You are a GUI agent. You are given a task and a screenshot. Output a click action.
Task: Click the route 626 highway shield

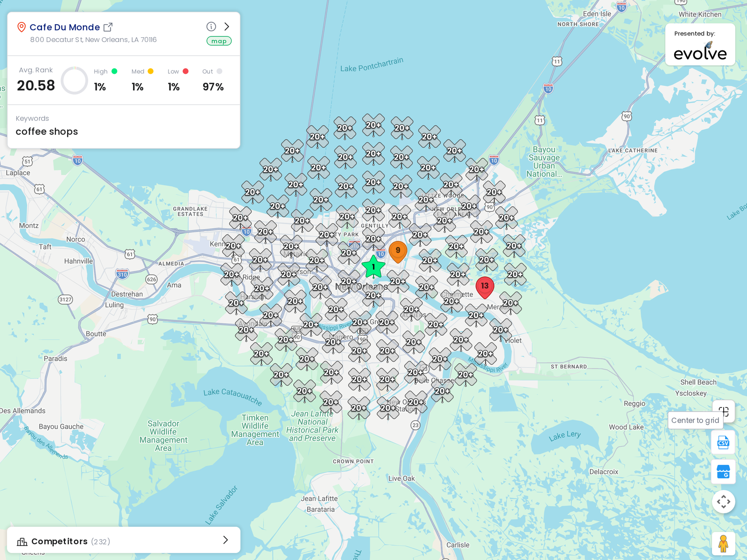point(151,280)
